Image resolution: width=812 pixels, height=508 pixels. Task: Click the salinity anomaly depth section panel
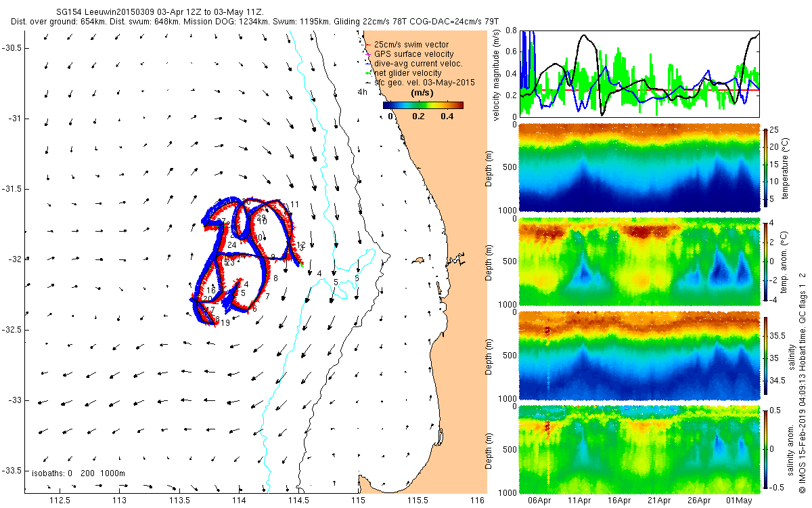point(639,449)
